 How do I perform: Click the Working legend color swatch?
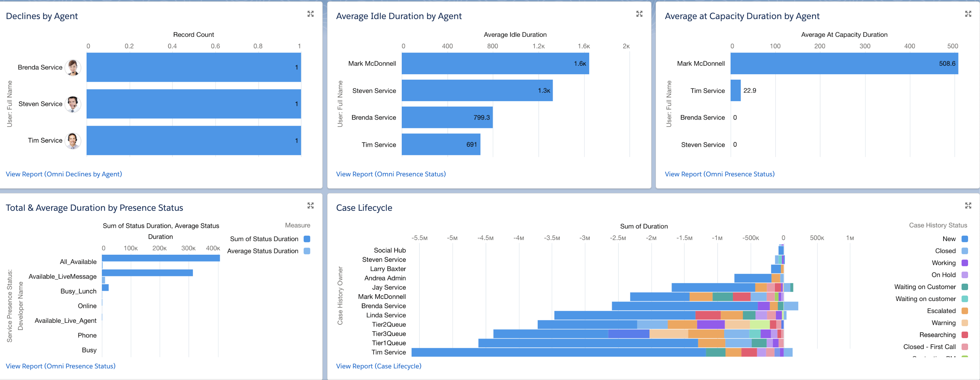[964, 263]
